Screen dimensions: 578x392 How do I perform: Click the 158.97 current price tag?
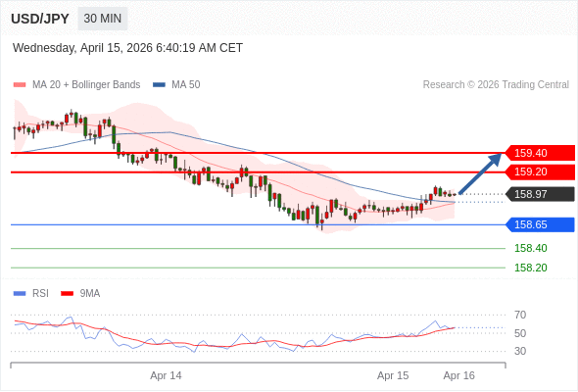(540, 194)
